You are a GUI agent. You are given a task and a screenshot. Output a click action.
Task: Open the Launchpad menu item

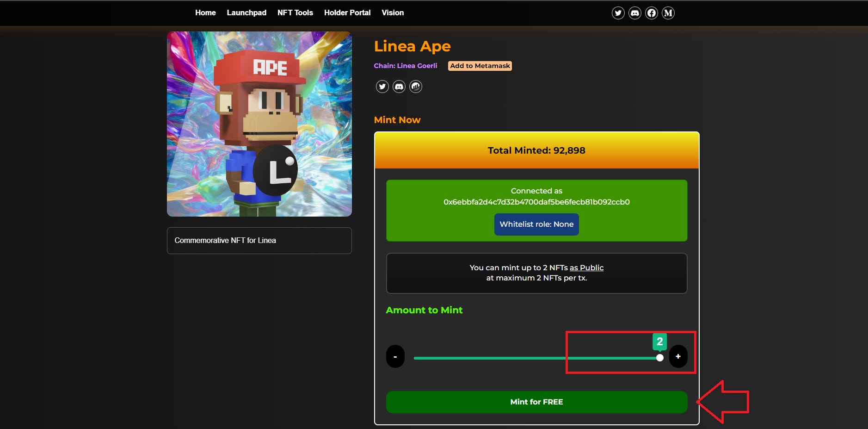coord(246,12)
